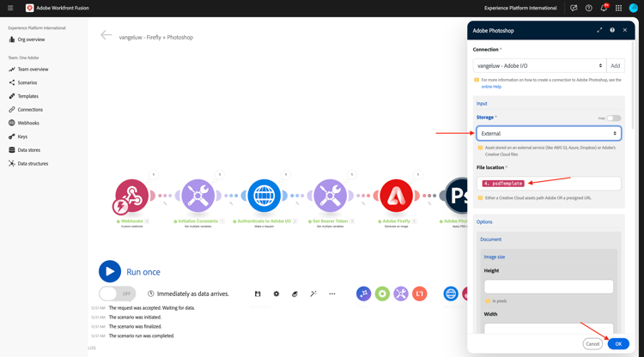Click the Cancel button
This screenshot has height=357, width=644.
click(592, 344)
